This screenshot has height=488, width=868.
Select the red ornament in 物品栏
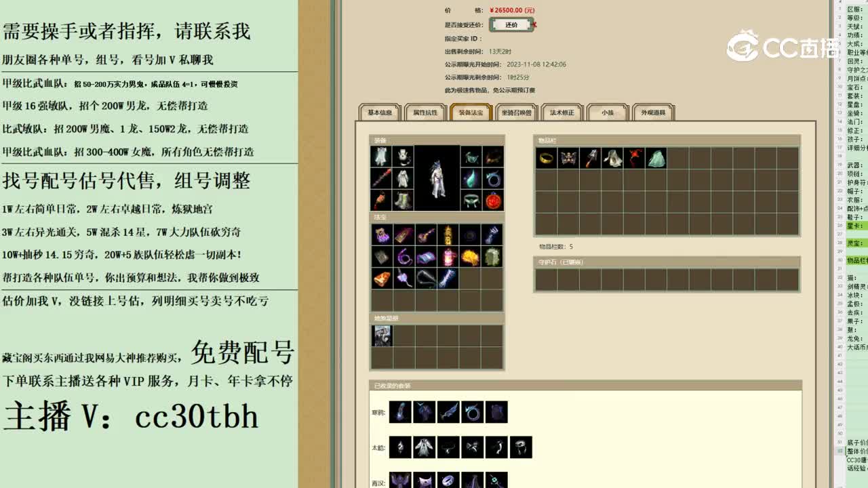coord(634,158)
